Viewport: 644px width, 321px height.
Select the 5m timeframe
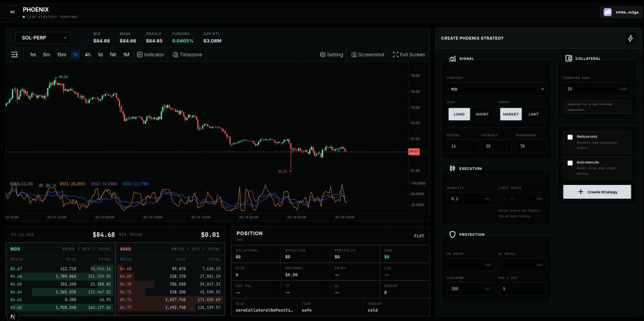pyautogui.click(x=47, y=55)
